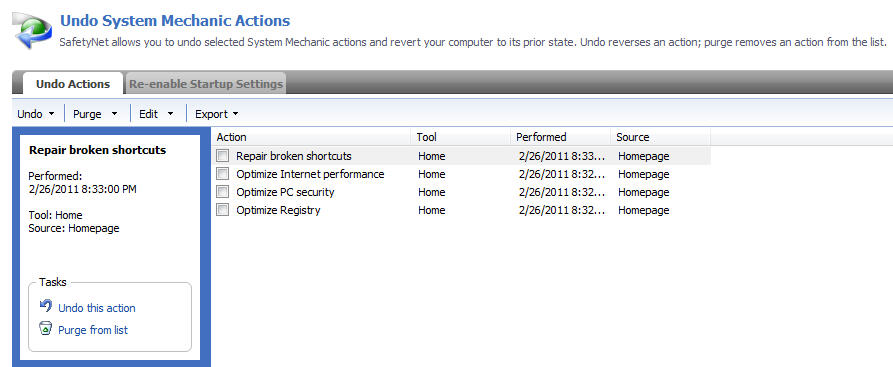Select the Undo Actions tab
This screenshot has height=367, width=893.
pyautogui.click(x=73, y=84)
